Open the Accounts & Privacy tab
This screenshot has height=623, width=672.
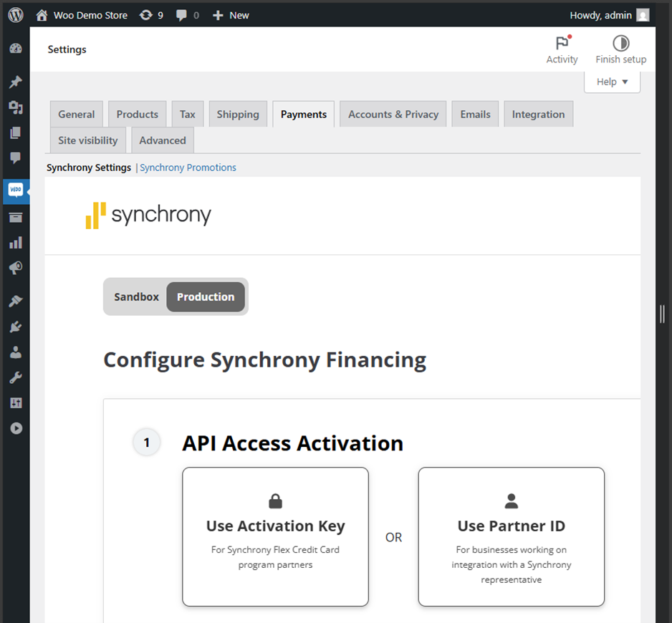click(393, 115)
